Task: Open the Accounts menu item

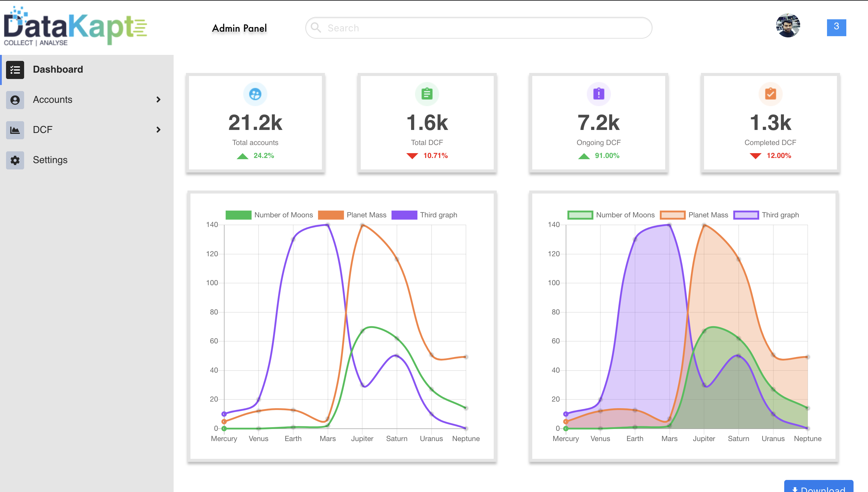Action: tap(87, 100)
